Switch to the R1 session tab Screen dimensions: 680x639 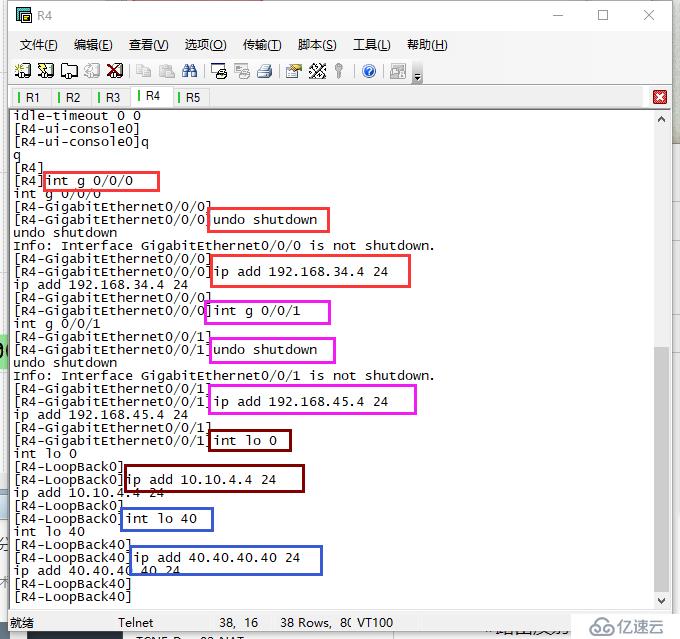(x=31, y=97)
